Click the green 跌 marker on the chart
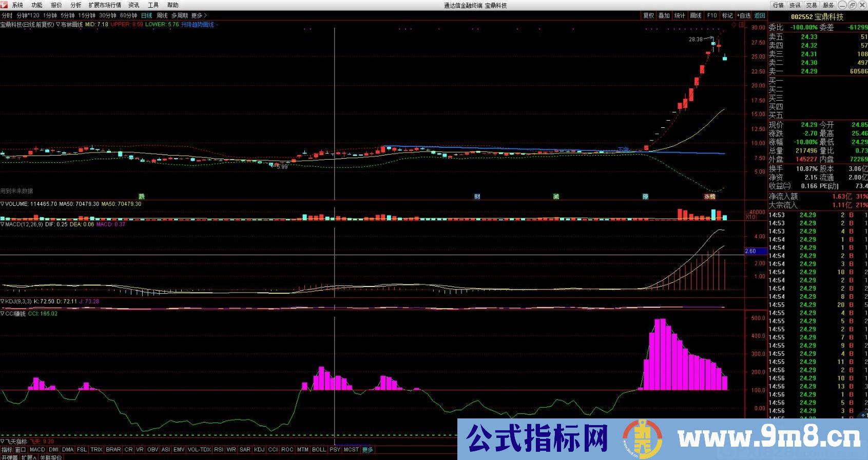Image resolution: width=868 pixels, height=460 pixels. tap(142, 197)
